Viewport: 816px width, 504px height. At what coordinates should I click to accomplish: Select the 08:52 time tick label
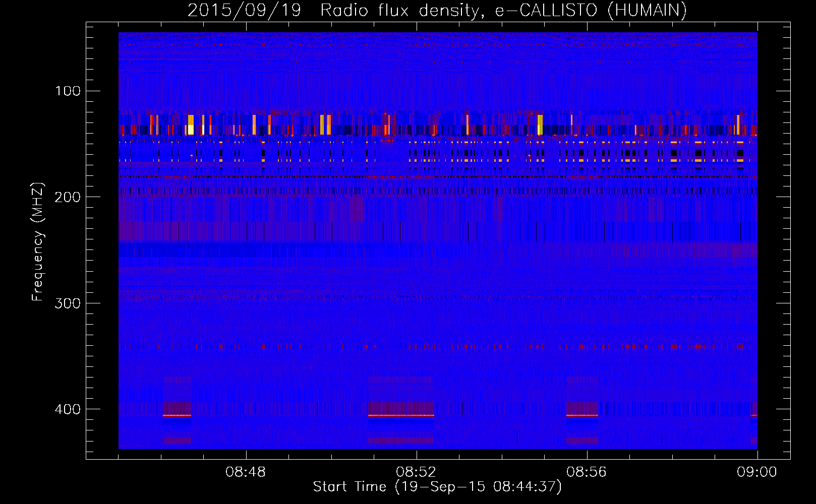pyautogui.click(x=416, y=472)
